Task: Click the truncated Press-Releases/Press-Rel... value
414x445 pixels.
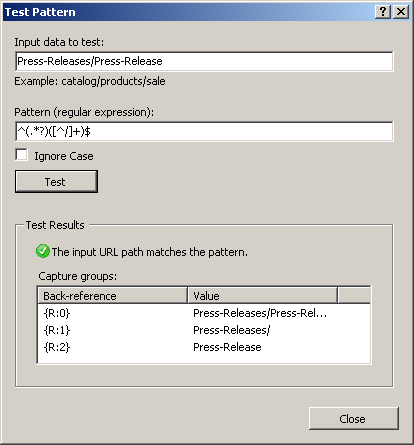Action: tap(260, 313)
